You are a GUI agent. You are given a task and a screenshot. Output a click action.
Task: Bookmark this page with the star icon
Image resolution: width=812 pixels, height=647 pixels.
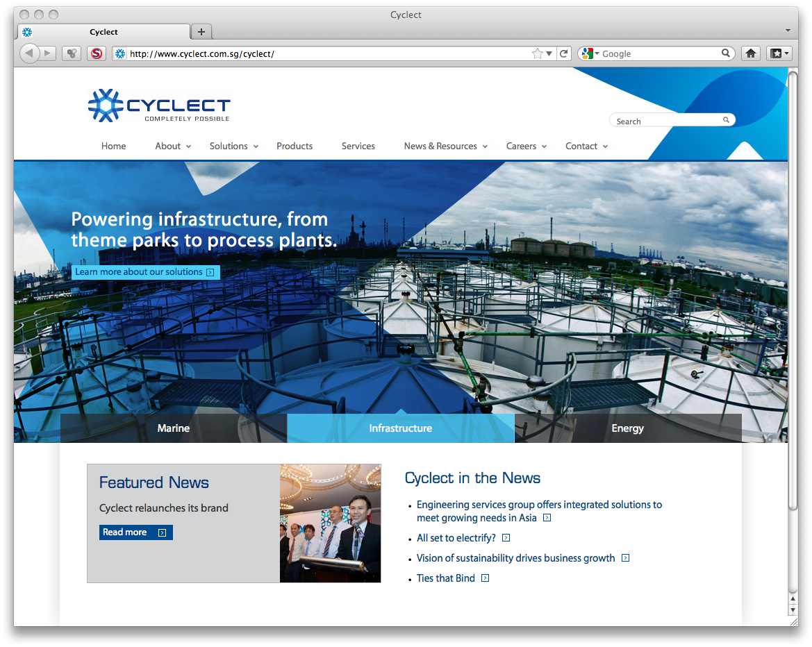pos(537,53)
